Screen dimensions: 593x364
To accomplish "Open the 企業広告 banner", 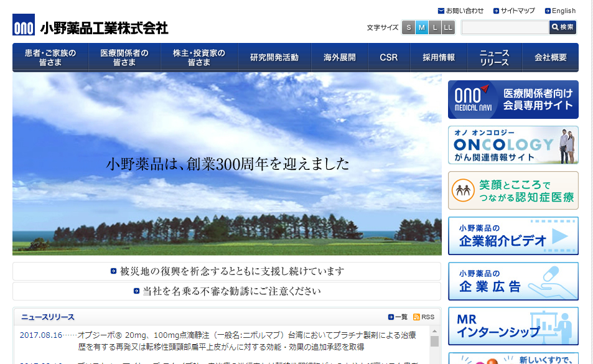I will (513, 281).
